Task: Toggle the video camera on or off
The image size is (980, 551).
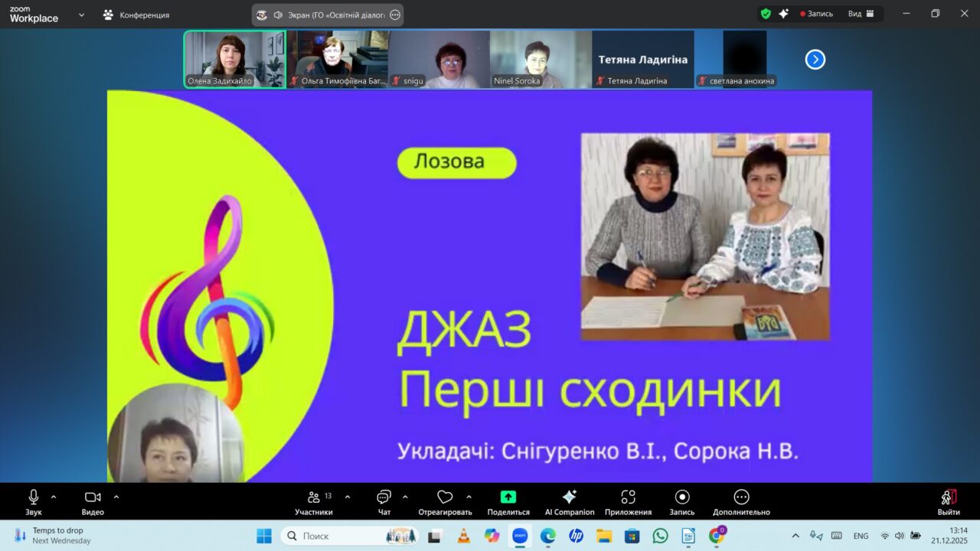Action: [93, 497]
